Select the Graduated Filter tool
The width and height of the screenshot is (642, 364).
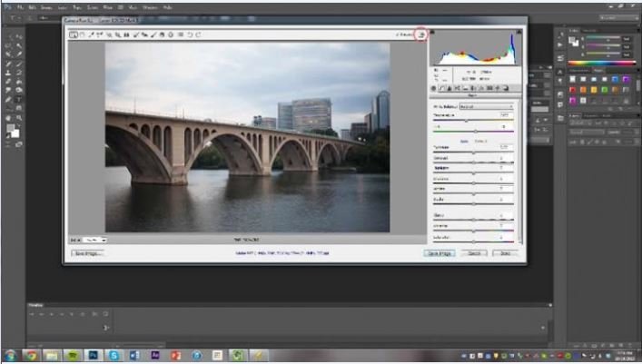[162, 34]
